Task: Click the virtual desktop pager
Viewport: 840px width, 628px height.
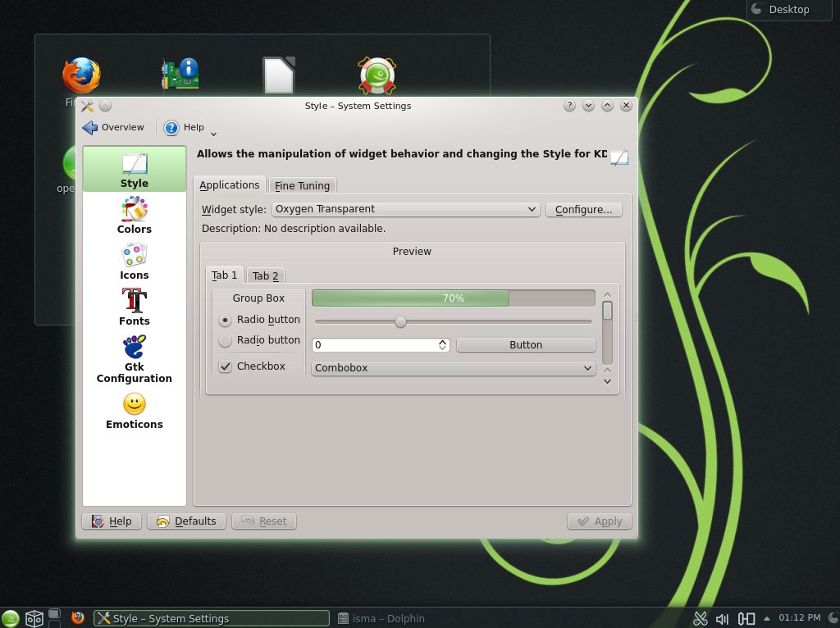Action: tap(55, 618)
